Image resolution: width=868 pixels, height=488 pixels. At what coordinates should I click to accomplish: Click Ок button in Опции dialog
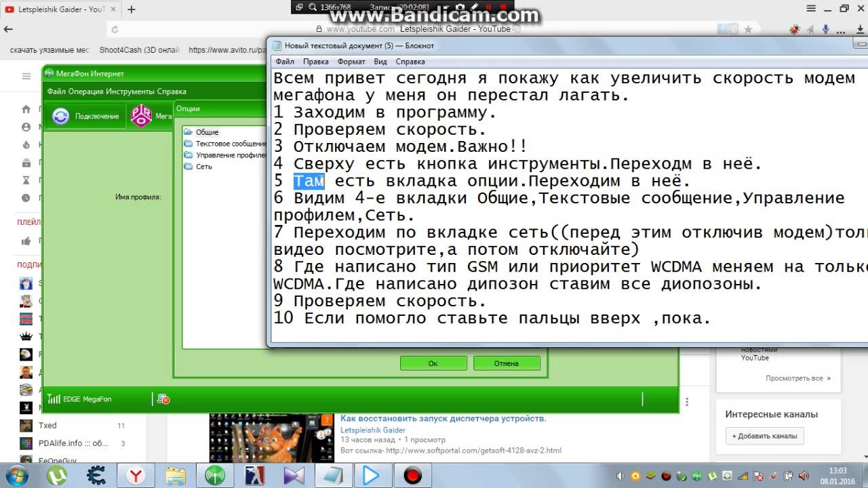433,363
